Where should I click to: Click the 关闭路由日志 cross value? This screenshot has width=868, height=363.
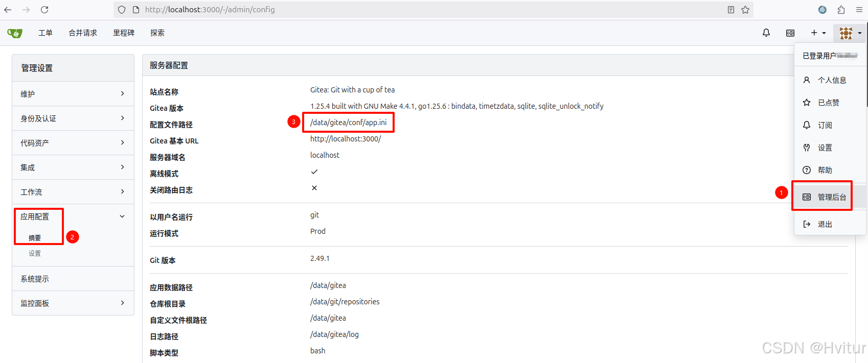pos(314,188)
